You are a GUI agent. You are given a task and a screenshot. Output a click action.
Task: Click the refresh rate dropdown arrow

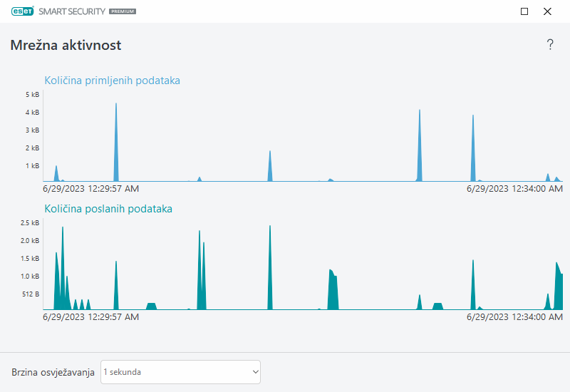255,372
